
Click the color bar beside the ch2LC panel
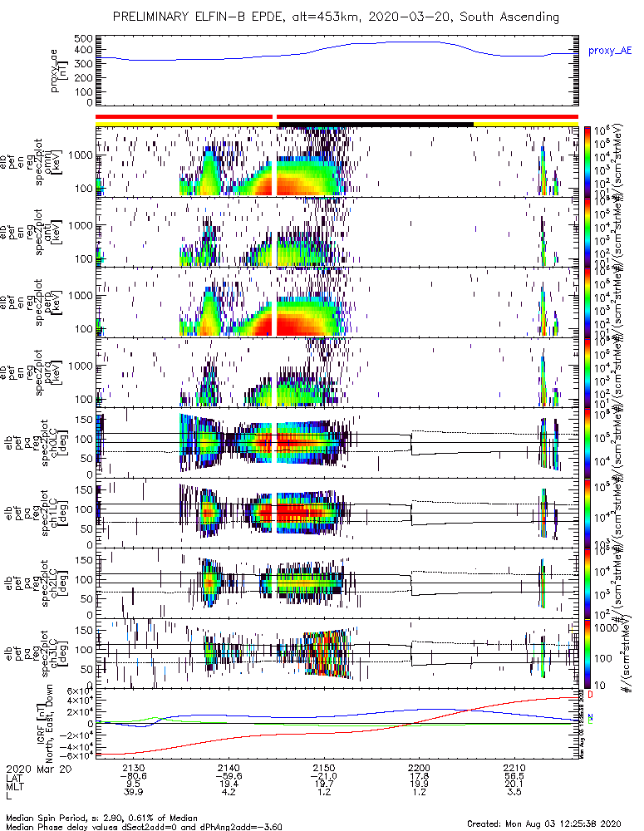587,583
